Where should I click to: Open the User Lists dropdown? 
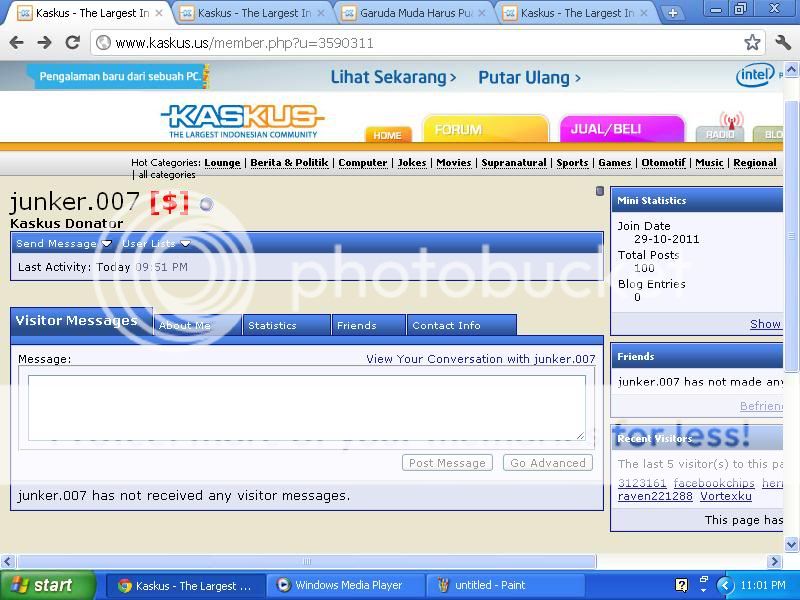[x=156, y=243]
